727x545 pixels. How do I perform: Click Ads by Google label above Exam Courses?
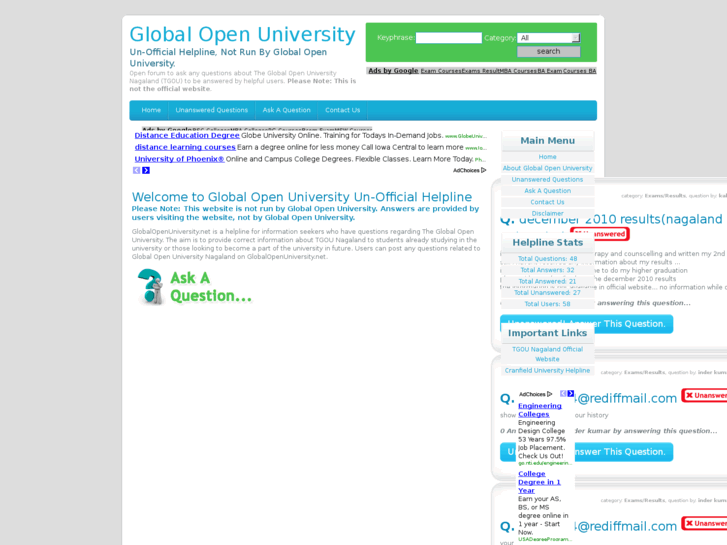pos(393,71)
